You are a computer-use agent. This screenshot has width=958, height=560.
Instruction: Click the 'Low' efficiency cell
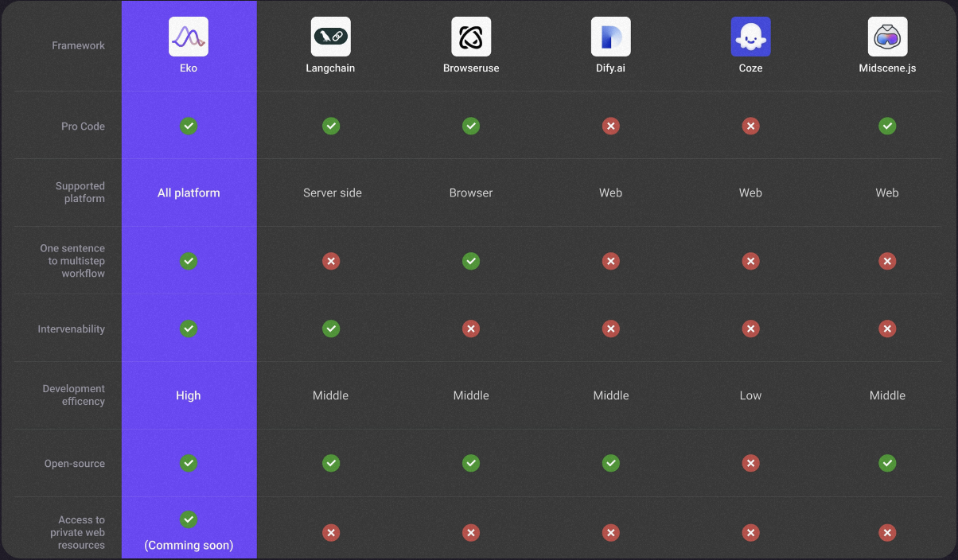coord(751,395)
